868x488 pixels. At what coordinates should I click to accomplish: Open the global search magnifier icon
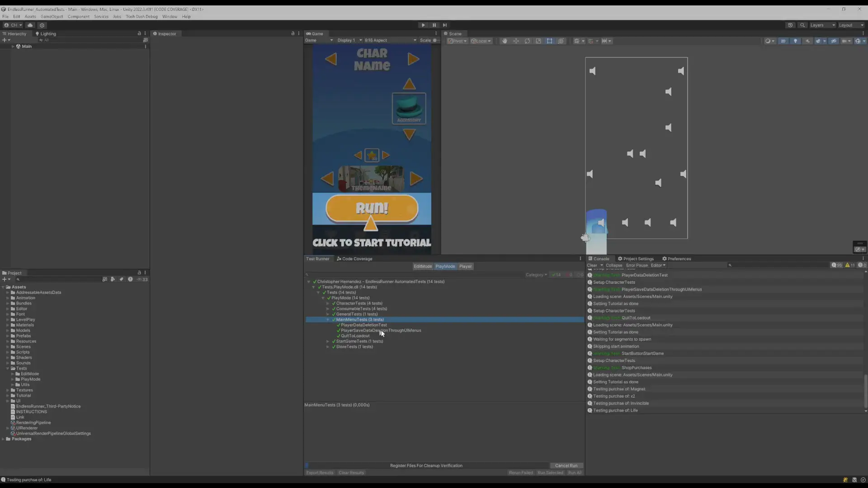802,25
